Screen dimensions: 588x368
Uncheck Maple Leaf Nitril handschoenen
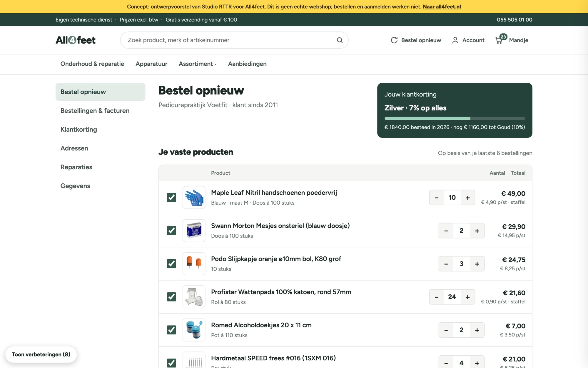click(x=171, y=197)
